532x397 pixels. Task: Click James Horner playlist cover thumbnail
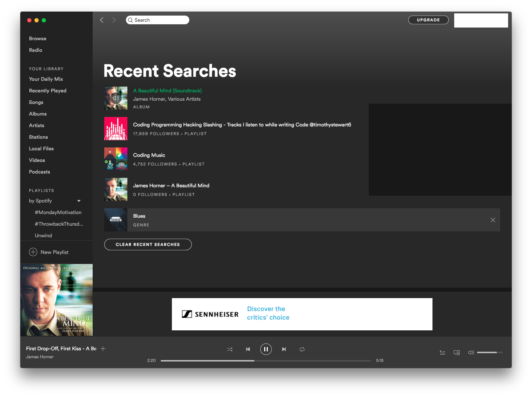(x=116, y=189)
